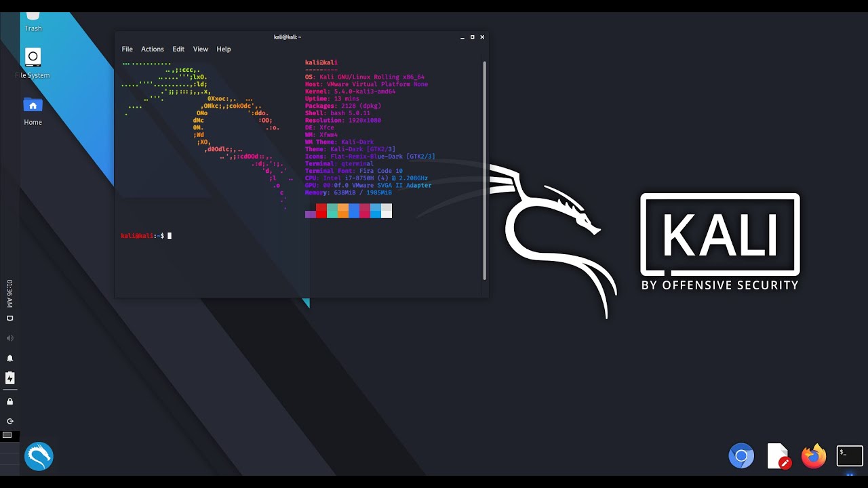Image resolution: width=868 pixels, height=488 pixels.
Task: Maximize the terminal window
Action: 473,37
